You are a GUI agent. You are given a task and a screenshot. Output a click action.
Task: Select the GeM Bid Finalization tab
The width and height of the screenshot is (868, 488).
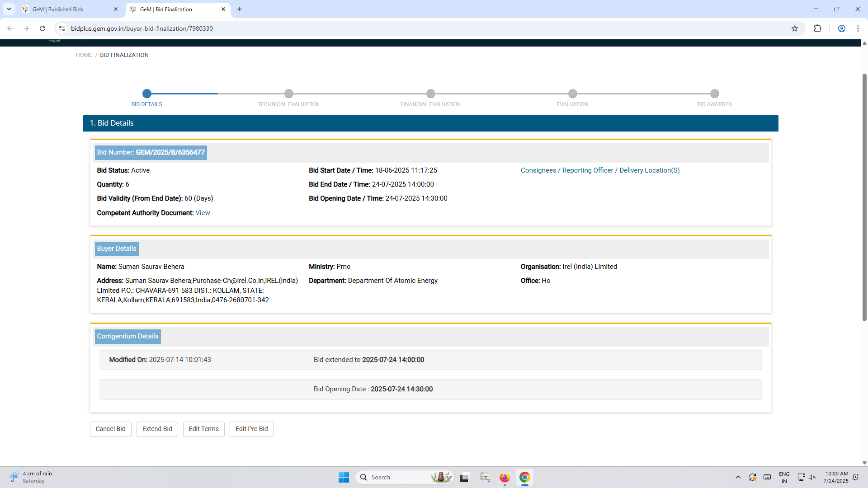172,9
